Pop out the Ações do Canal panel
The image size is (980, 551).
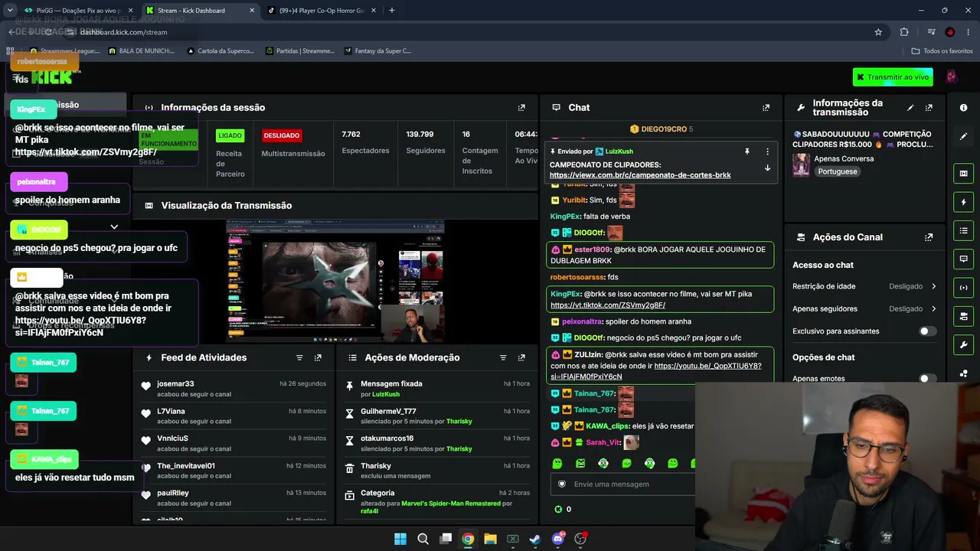coord(929,237)
